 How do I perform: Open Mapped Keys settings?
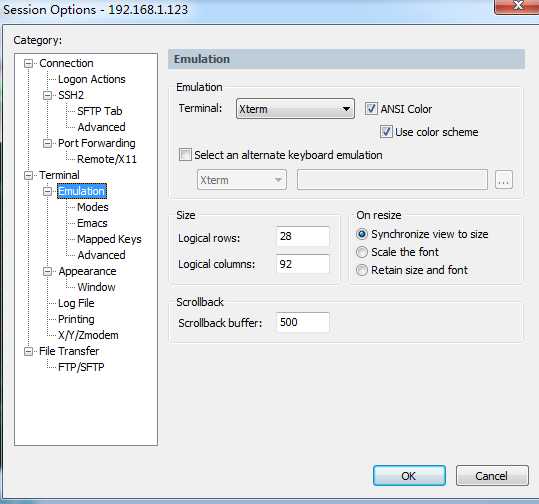point(109,239)
